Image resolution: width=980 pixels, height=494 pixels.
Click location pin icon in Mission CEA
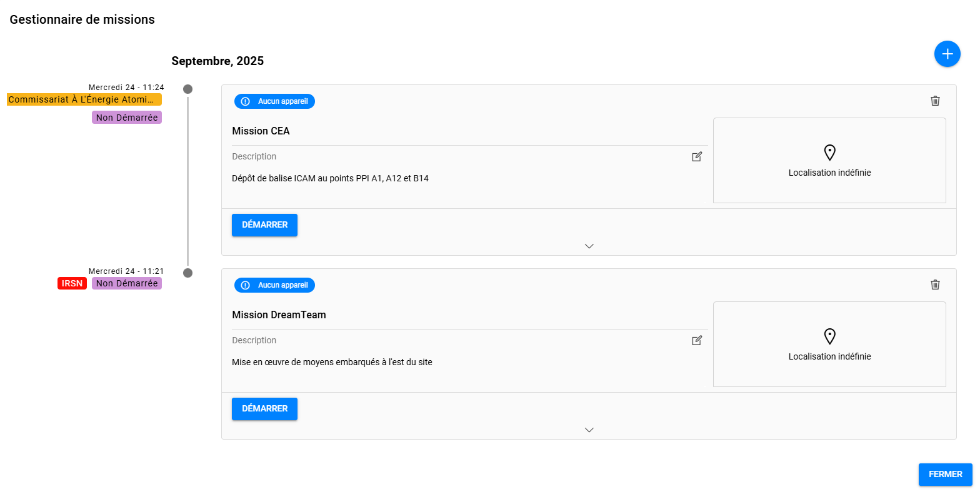pos(829,153)
